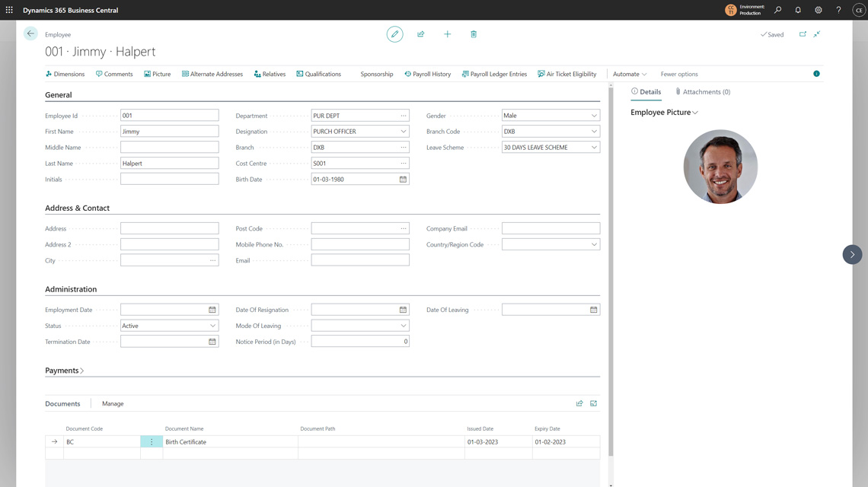Image resolution: width=868 pixels, height=487 pixels.
Task: Open the Branch Code dropdown
Action: 594,132
